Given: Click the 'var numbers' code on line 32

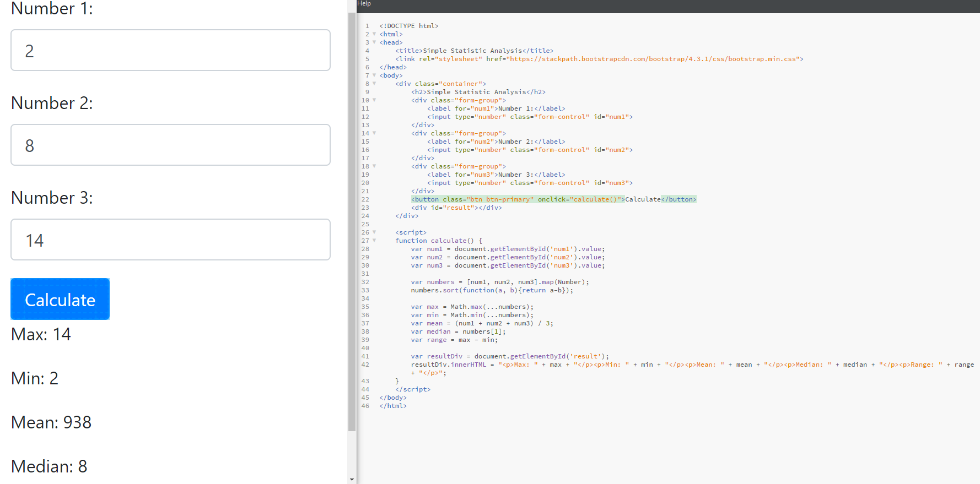Looking at the screenshot, I should [500, 282].
